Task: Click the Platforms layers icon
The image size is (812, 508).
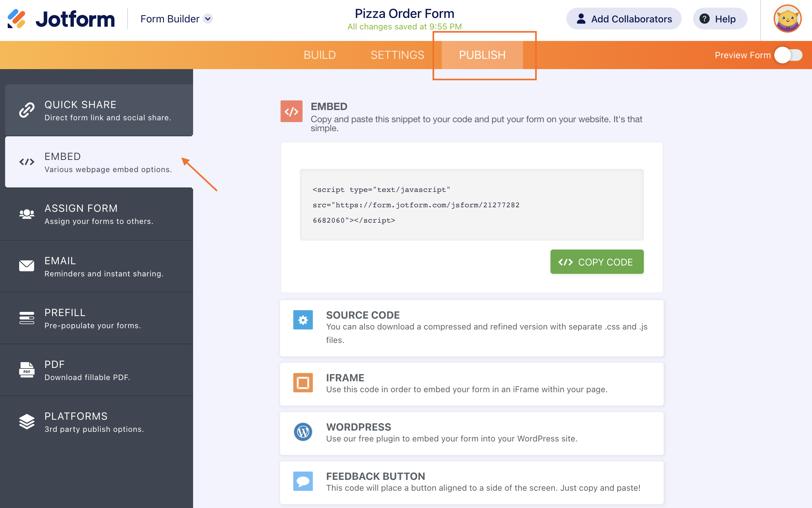Action: click(27, 422)
